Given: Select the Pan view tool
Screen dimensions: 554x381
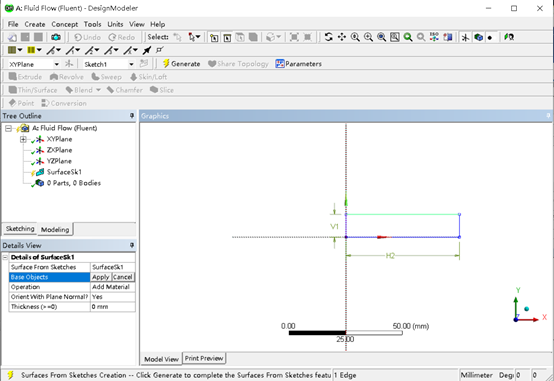Looking at the screenshot, I should click(x=342, y=37).
